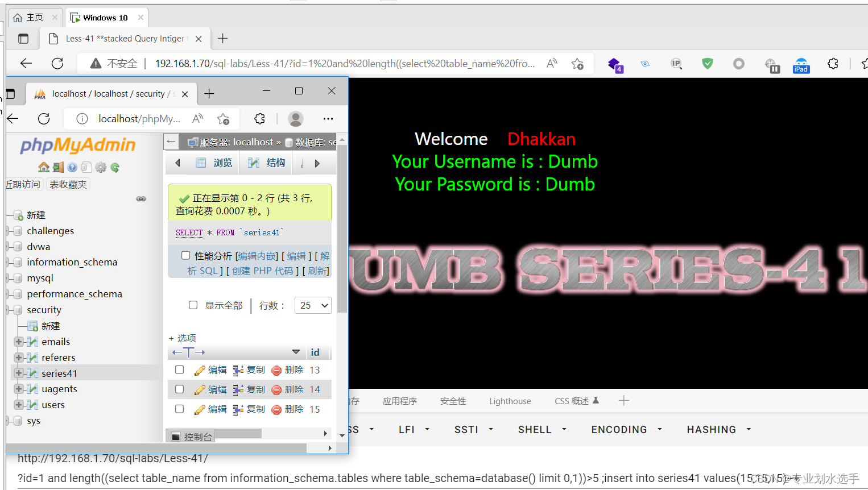Click the 编辑内嵌 inline edit link
This screenshot has width=868, height=490.
[x=257, y=256]
